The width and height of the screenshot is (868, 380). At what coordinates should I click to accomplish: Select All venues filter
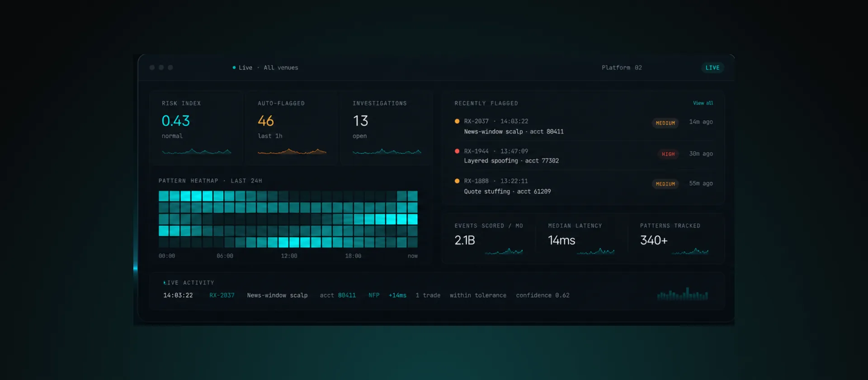(x=281, y=68)
